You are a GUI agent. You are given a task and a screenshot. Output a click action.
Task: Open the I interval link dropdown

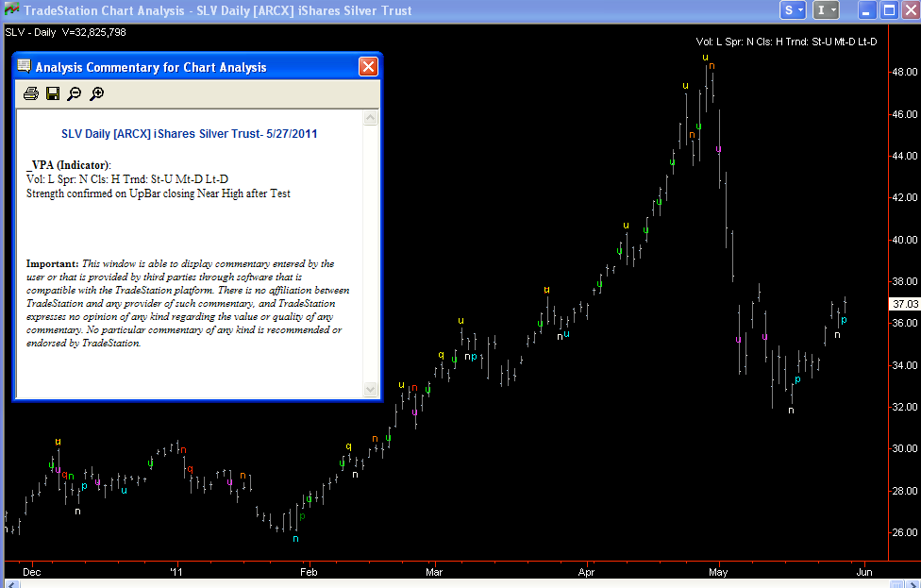826,10
